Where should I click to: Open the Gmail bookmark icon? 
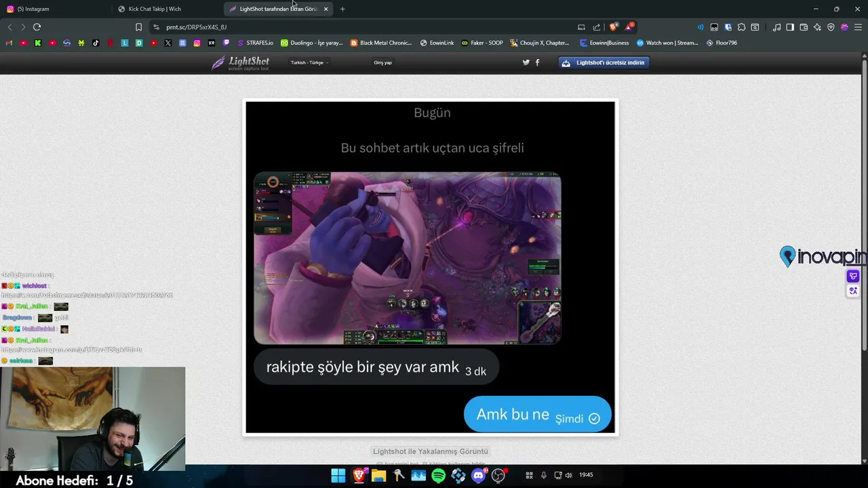point(9,43)
